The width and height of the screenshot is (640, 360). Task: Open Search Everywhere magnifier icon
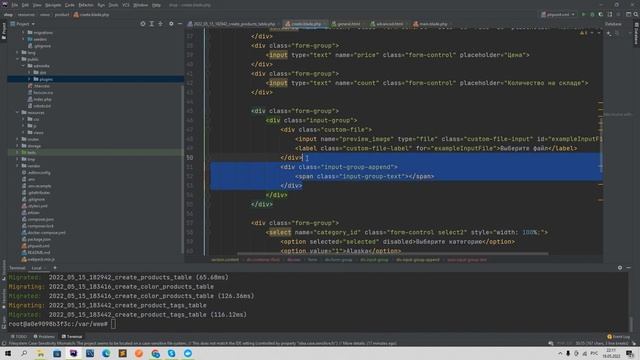pos(636,14)
